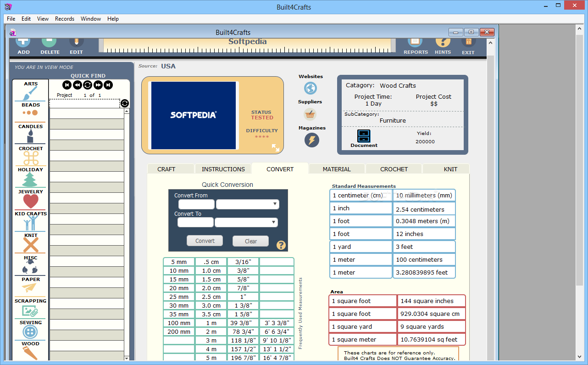This screenshot has height=365, width=588.
Task: Click the '2.54 centimeters' cell
Action: click(424, 209)
